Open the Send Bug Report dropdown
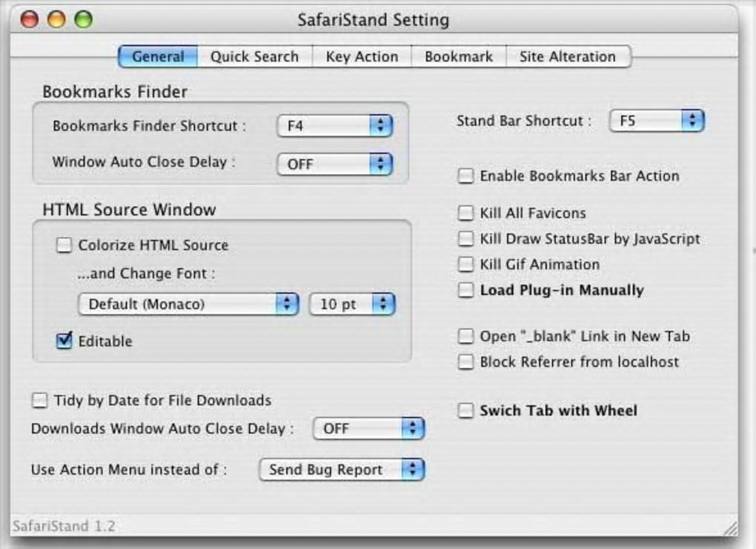The image size is (756, 549). (x=341, y=470)
